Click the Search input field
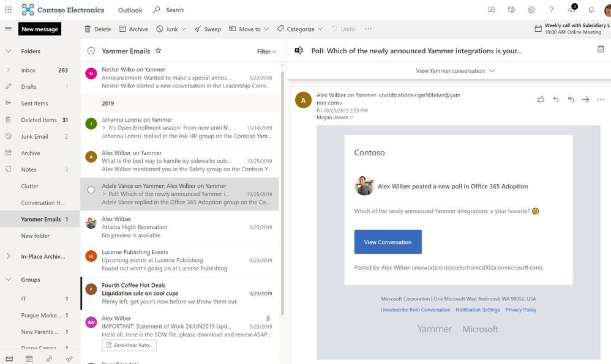Viewport: 611px width, 364px height. coord(174,10)
